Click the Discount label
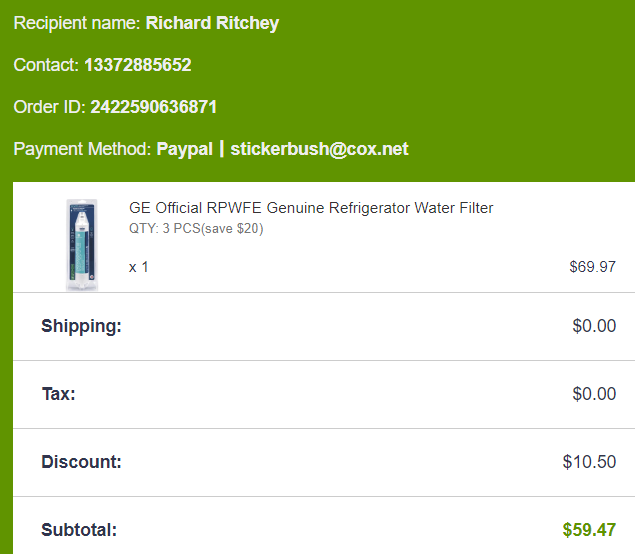635x554 pixels. tap(81, 462)
